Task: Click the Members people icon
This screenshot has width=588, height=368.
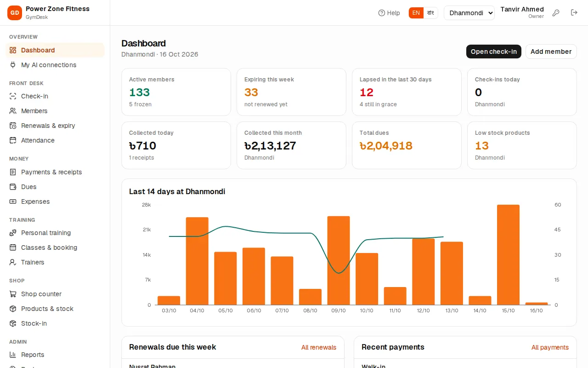Action: pyautogui.click(x=13, y=111)
